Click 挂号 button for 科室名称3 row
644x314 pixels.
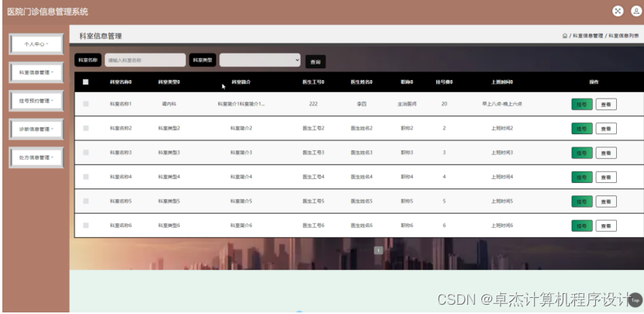point(581,153)
